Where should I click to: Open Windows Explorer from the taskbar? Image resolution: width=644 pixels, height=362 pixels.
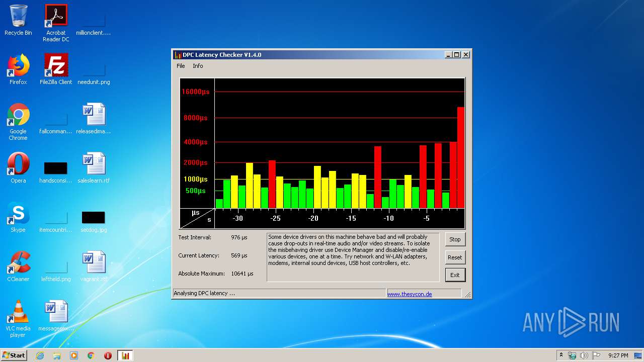(57, 355)
